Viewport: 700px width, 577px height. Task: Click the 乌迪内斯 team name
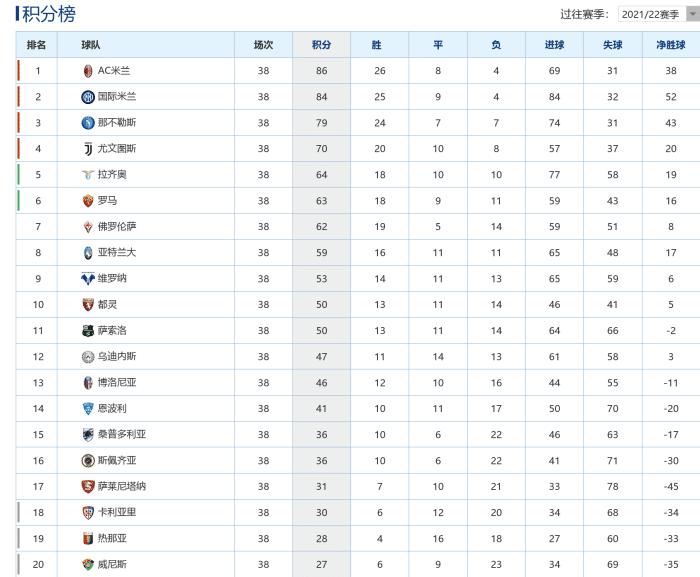coord(118,357)
